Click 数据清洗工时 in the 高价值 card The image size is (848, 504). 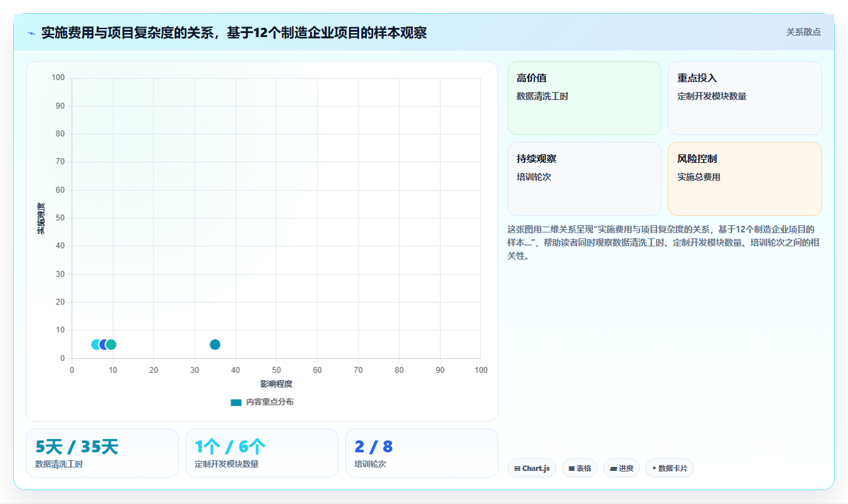coord(543,97)
